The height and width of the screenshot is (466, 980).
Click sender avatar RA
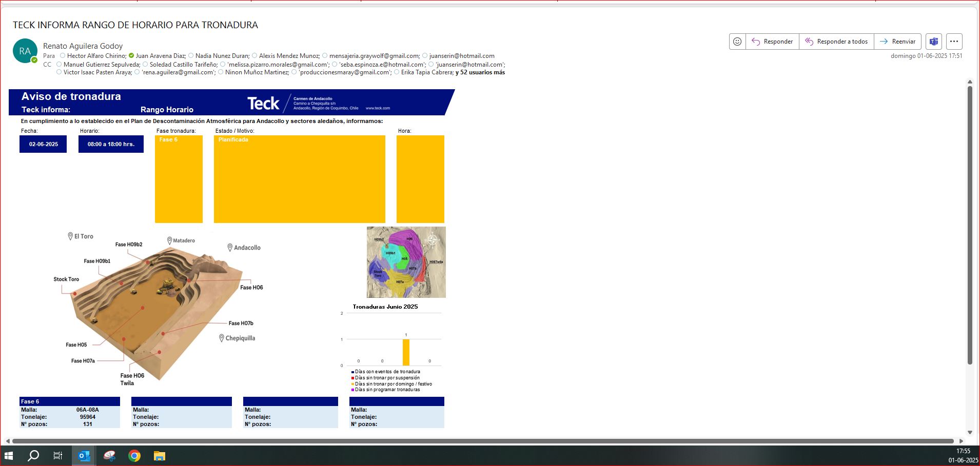tap(25, 51)
